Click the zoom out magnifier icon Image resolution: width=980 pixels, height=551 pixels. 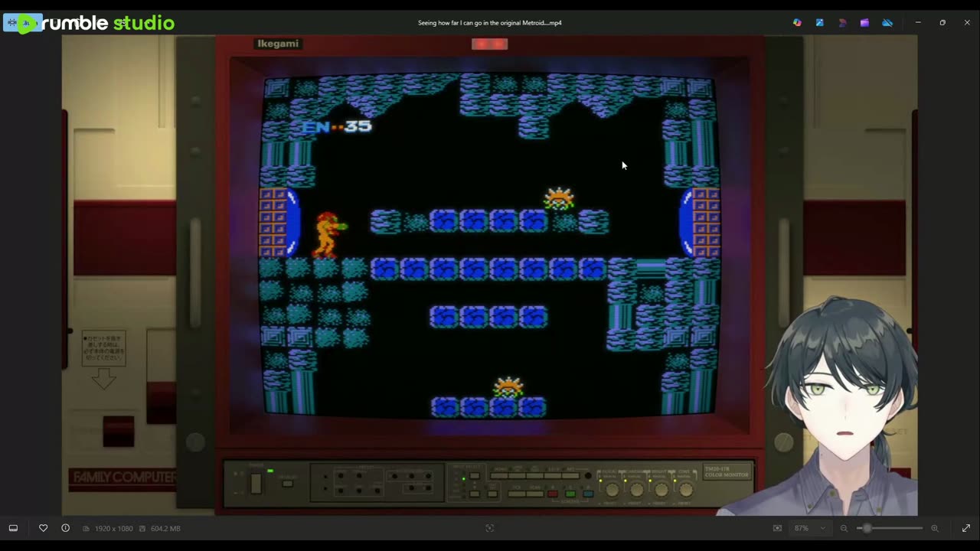844,528
